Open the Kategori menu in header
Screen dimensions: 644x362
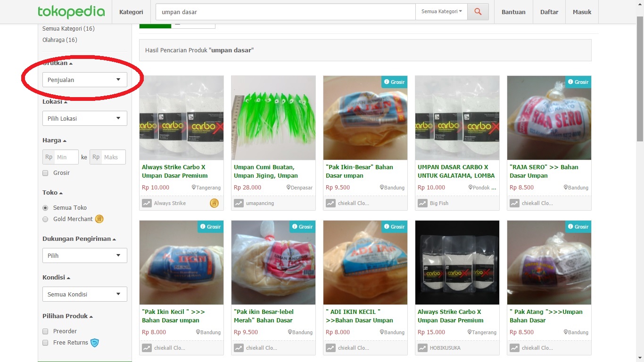coord(131,12)
